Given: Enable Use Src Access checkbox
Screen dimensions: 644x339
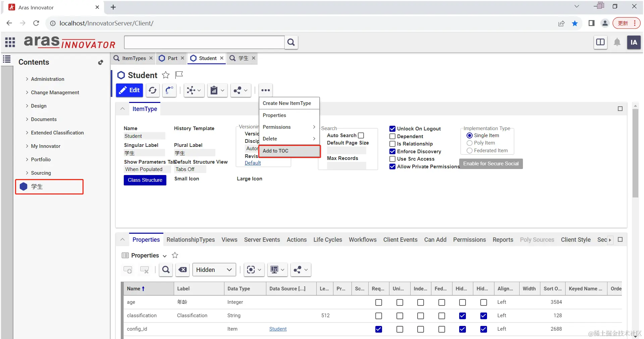Looking at the screenshot, I should pos(392,159).
